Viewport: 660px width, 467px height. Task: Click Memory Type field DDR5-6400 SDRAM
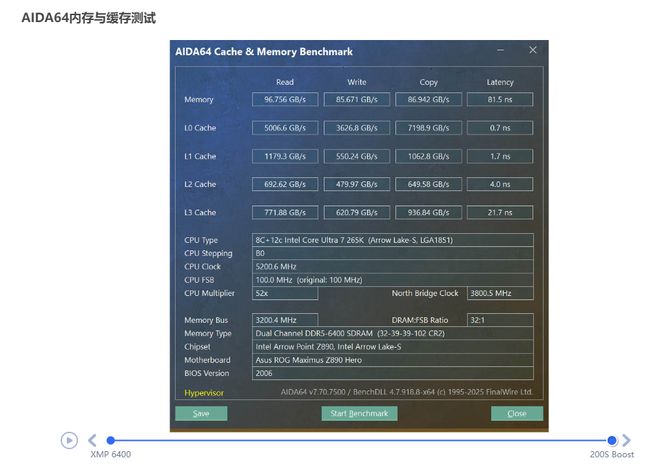393,333
